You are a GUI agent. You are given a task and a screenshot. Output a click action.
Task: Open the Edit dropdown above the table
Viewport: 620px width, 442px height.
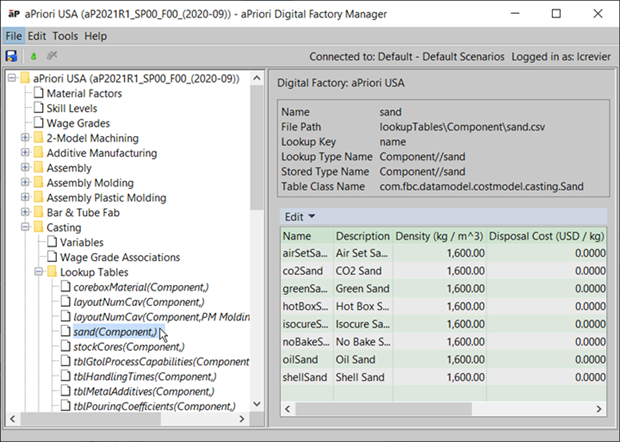coord(300,217)
